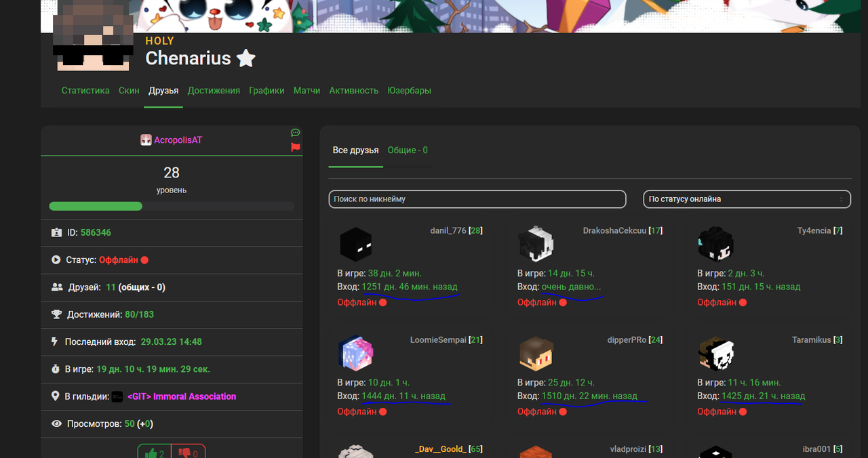
Task: Click the eye icon next to Просмотров
Action: pos(57,424)
